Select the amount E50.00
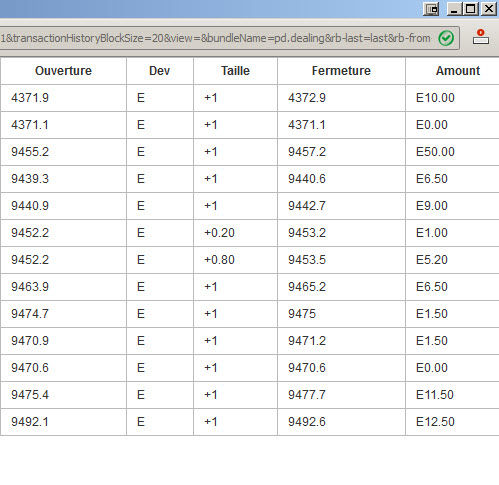Viewport: 499px width, 485px height. [x=435, y=152]
